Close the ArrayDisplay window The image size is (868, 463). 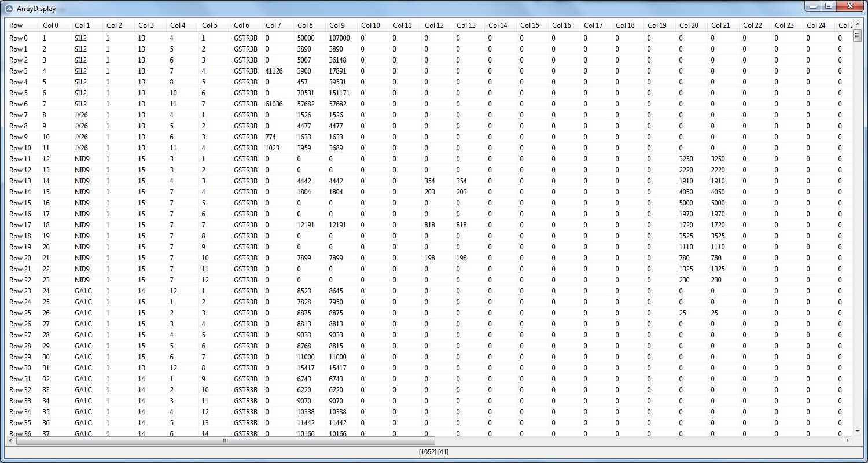(x=850, y=6)
